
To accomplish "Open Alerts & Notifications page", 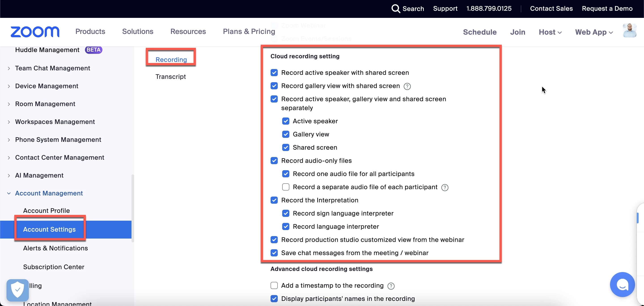I will pyautogui.click(x=55, y=248).
